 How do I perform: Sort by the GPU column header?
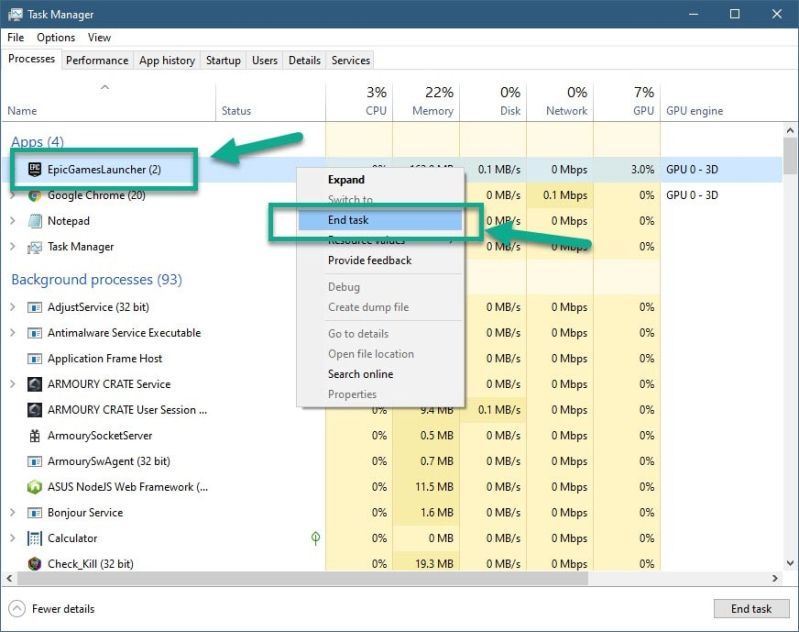click(627, 100)
